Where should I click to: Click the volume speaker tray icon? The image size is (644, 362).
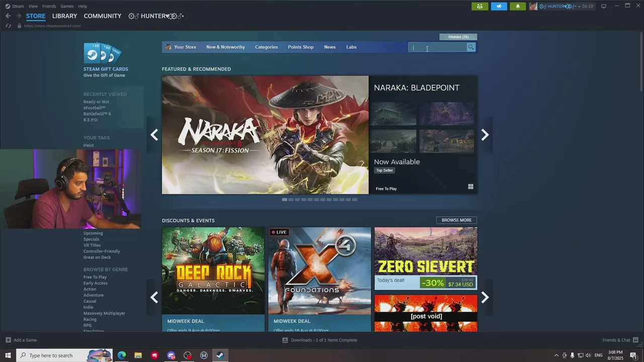point(588,355)
